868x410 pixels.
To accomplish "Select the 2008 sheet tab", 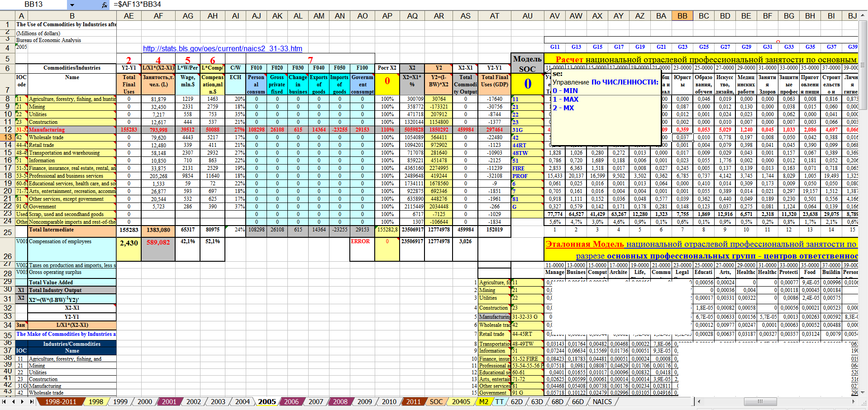I will (340, 401).
